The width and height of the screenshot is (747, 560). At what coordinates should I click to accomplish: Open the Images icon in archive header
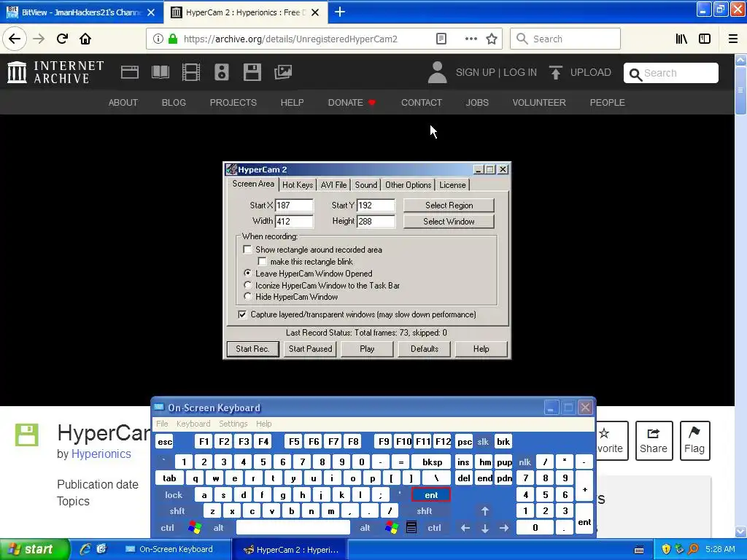(283, 72)
